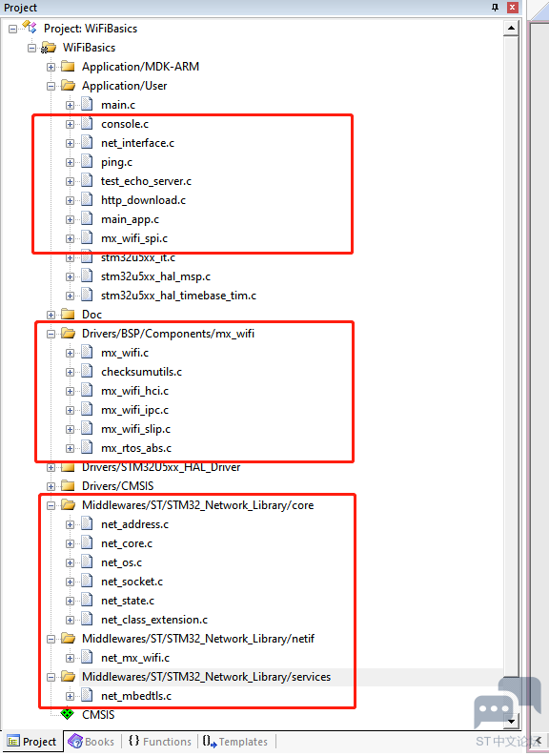Click the ping.c file icon
The image size is (549, 756).
(87, 161)
